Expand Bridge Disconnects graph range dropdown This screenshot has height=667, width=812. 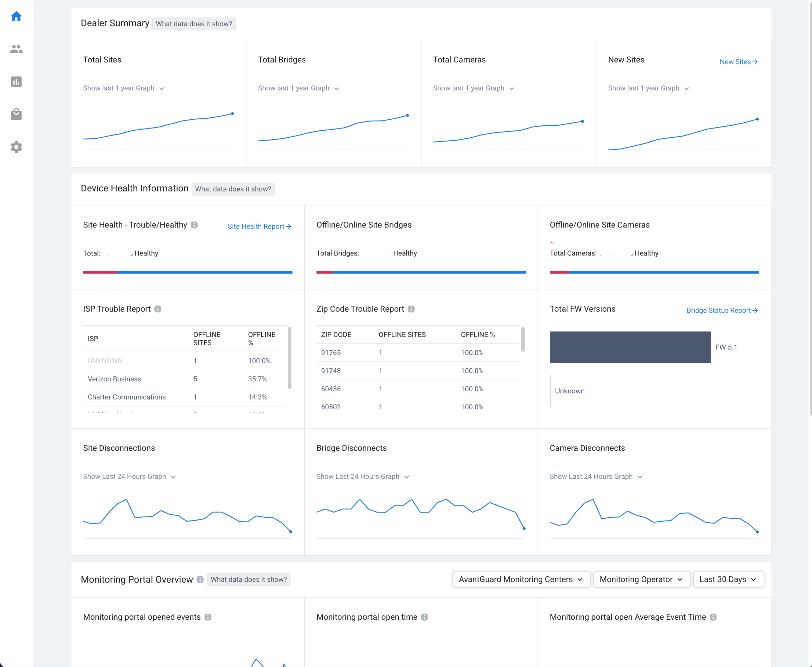click(363, 477)
